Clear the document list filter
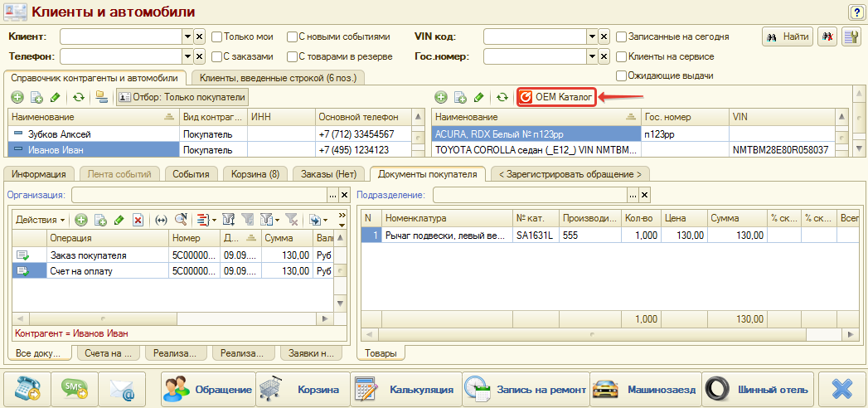 [x=292, y=220]
